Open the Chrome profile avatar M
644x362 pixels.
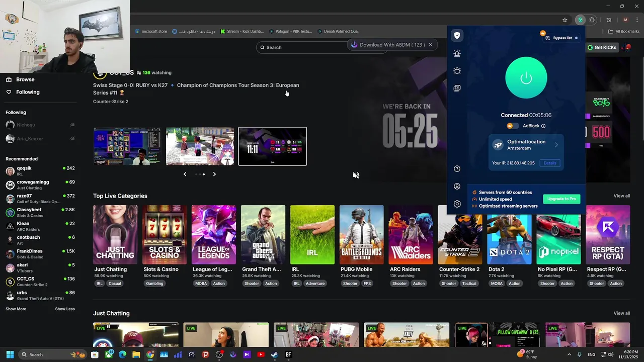coord(625,20)
